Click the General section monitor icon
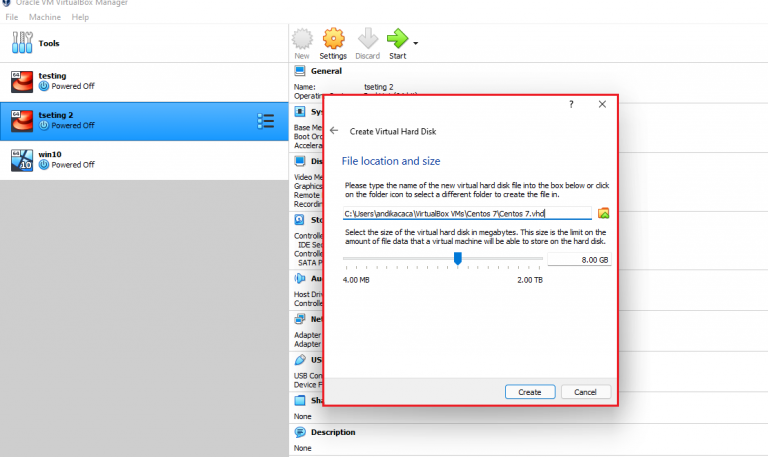The width and height of the screenshot is (768, 457). pyautogui.click(x=300, y=71)
